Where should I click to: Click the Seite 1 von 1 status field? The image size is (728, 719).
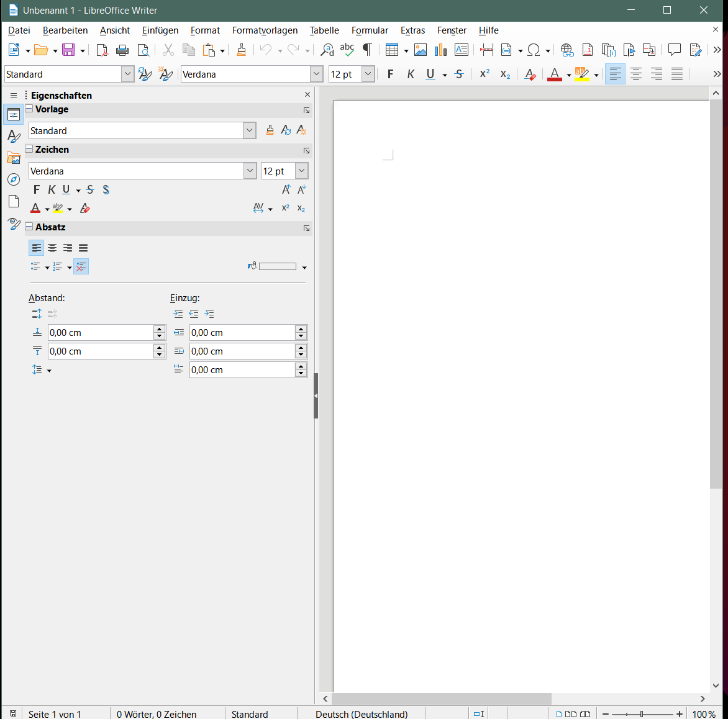(x=55, y=714)
